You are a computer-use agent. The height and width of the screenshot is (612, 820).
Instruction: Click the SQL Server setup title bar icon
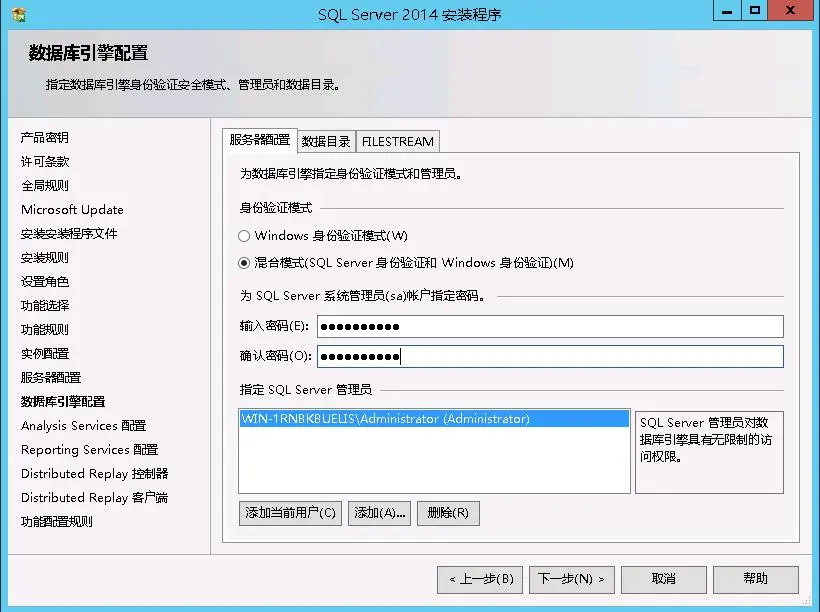(19, 15)
